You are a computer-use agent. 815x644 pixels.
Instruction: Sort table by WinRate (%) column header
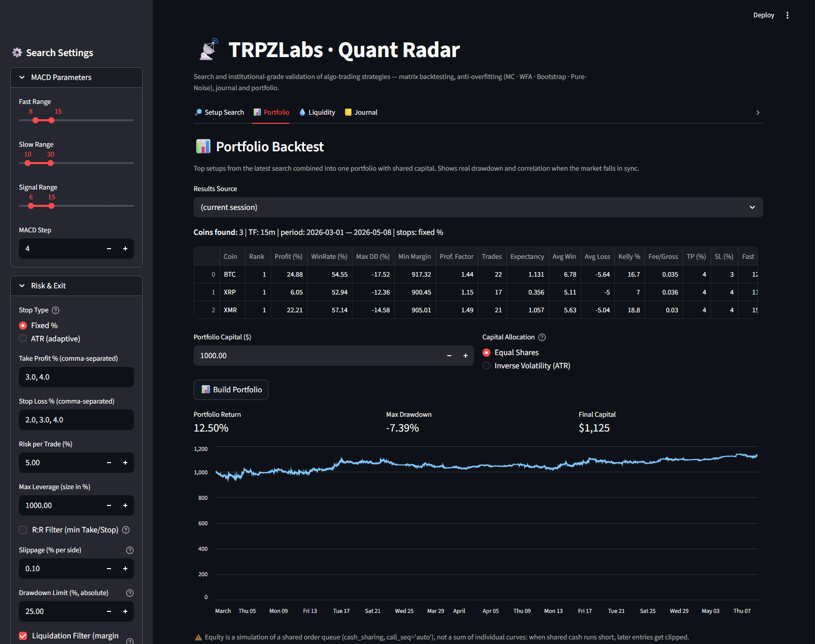tap(329, 257)
